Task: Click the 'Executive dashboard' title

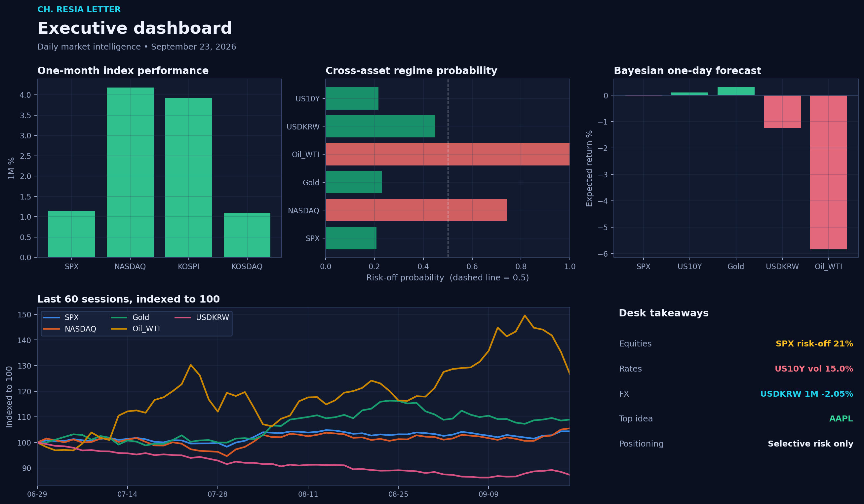Action: click(135, 28)
